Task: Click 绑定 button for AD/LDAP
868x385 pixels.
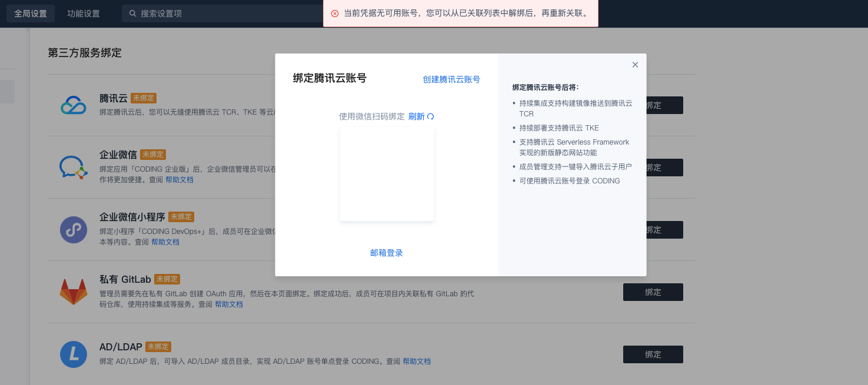Action: [653, 354]
